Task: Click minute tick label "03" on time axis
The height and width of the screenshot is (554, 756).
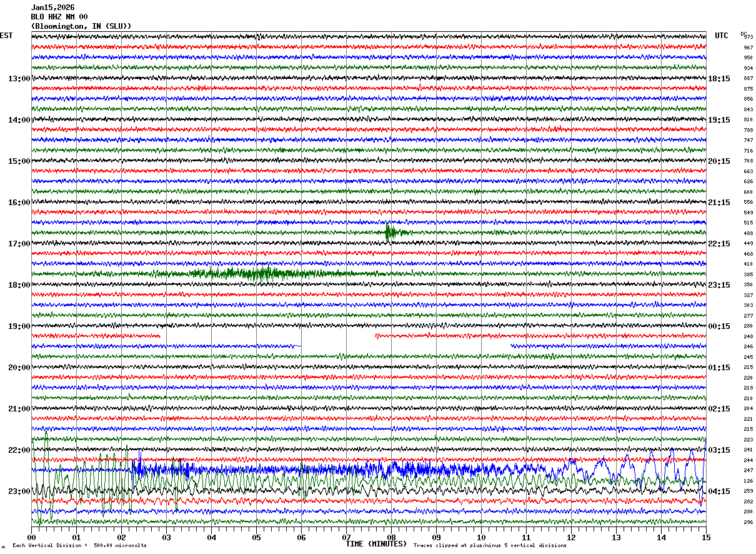Action: 166,537
